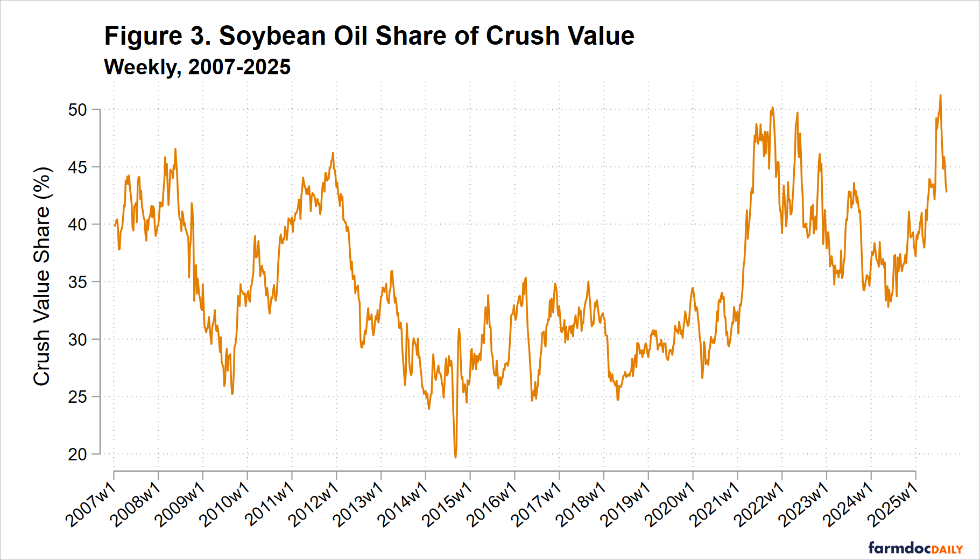Click the line's highest peak in 2025

coord(940,95)
